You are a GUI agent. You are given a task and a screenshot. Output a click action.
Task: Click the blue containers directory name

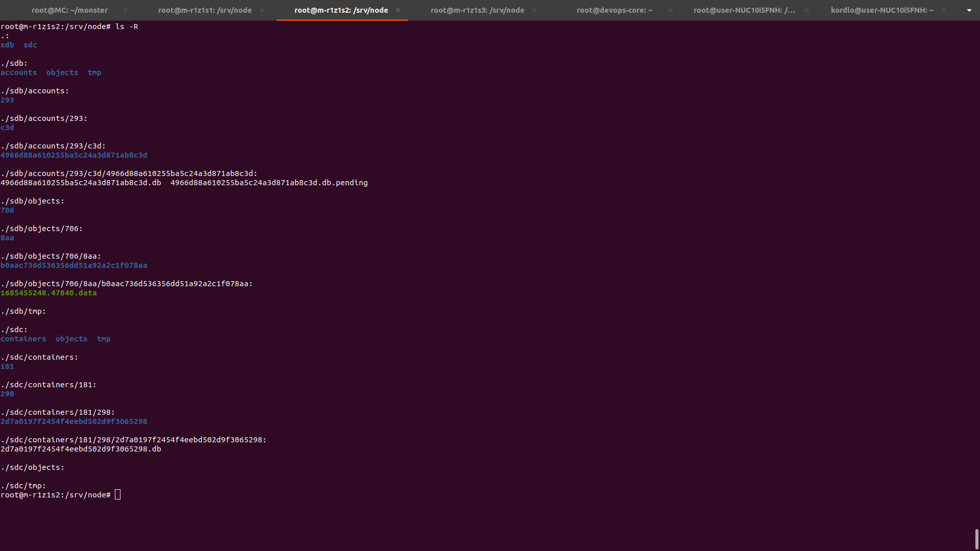click(x=23, y=339)
